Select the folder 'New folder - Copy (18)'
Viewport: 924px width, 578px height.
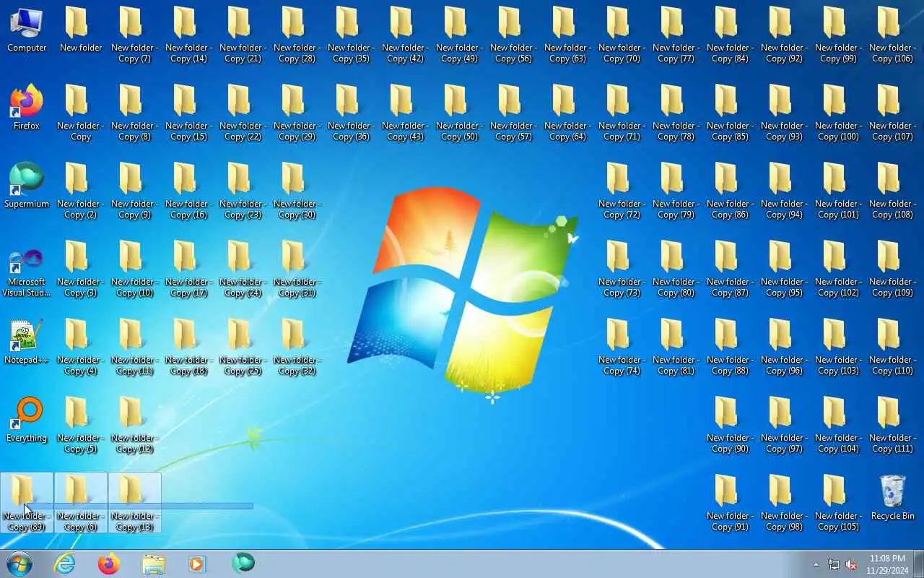(189, 347)
